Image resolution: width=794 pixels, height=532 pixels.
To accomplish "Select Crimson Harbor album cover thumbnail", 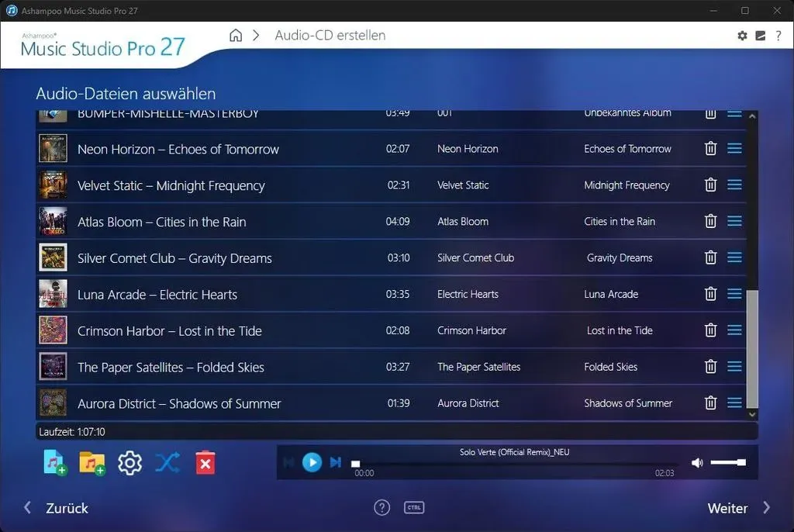I will pyautogui.click(x=54, y=330).
